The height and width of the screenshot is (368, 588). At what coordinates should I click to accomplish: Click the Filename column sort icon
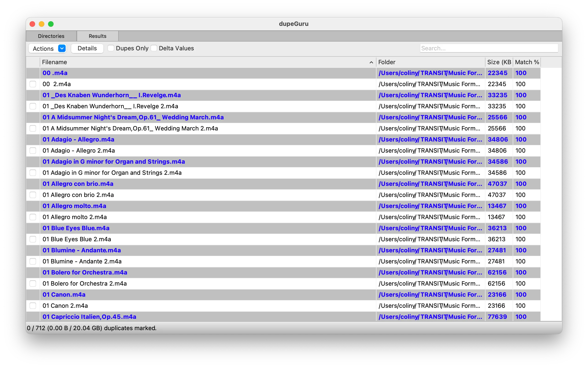(x=371, y=62)
